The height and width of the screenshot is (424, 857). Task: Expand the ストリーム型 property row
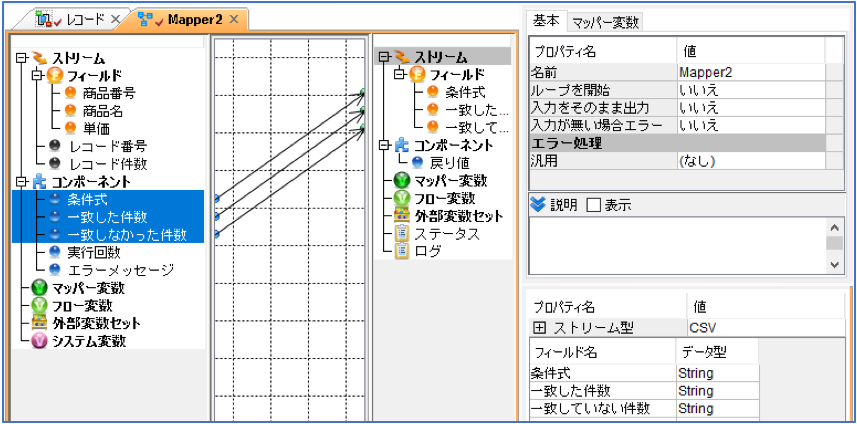pos(539,328)
